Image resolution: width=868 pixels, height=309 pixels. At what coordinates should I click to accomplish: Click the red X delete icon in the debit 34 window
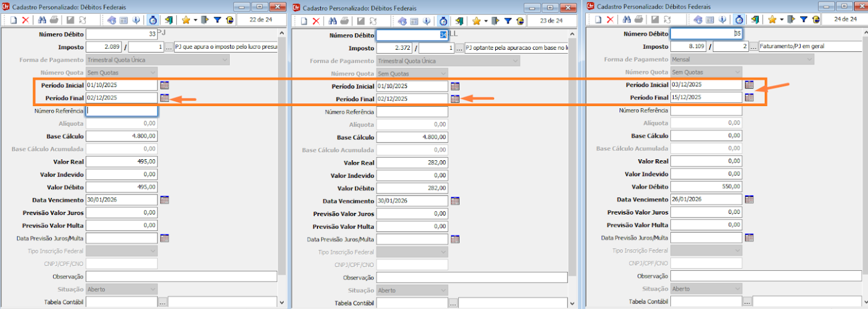point(316,21)
